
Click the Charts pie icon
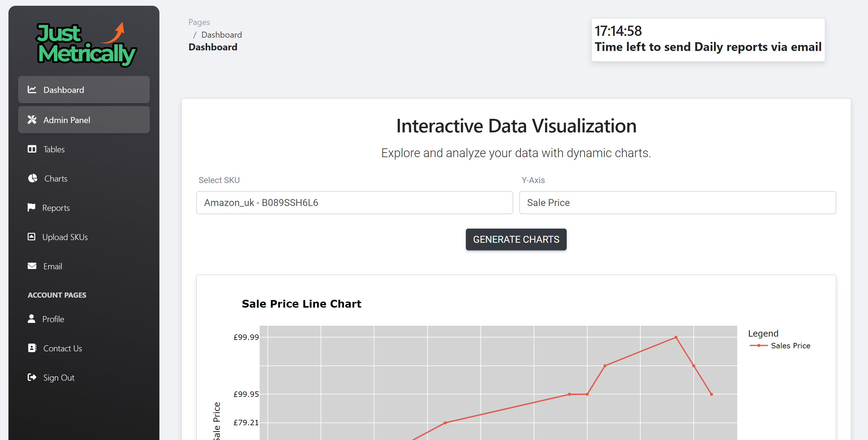(x=33, y=178)
